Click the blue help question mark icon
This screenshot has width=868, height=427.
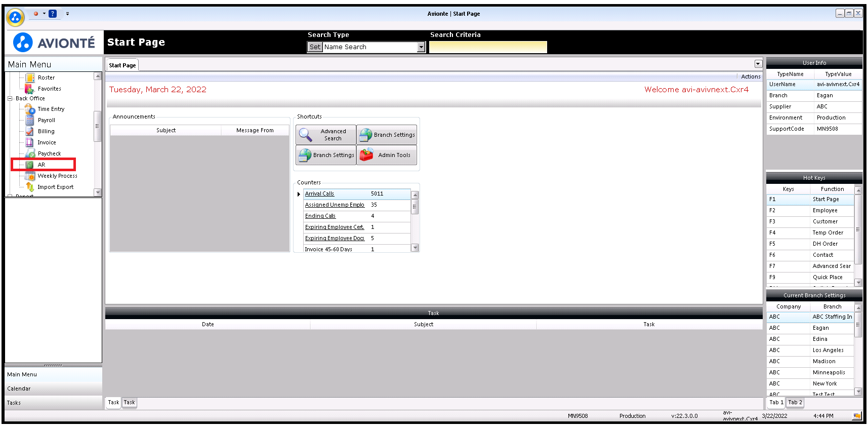click(53, 14)
